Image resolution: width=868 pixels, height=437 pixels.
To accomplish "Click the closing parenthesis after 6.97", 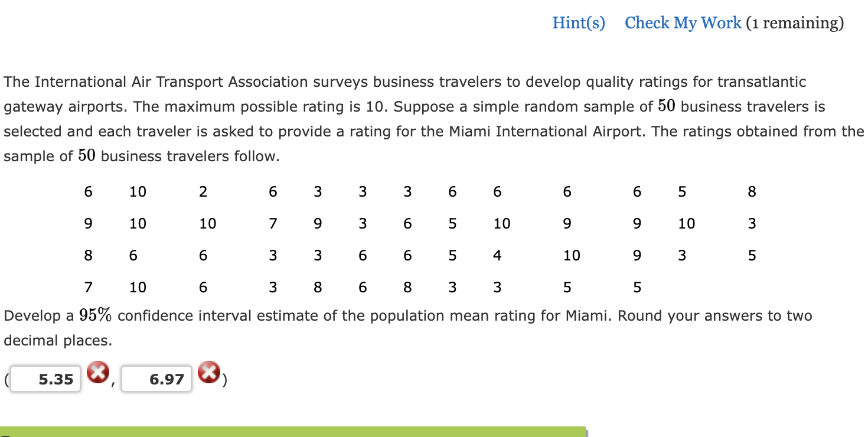I will [x=226, y=381].
